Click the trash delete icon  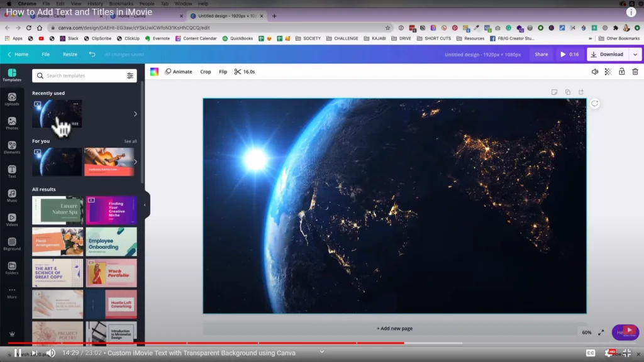pyautogui.click(x=635, y=72)
